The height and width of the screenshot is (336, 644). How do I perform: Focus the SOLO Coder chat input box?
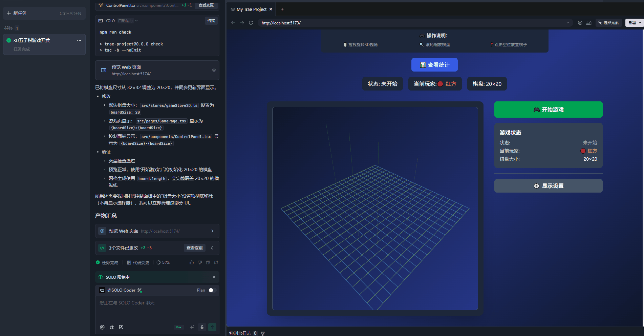tap(157, 309)
